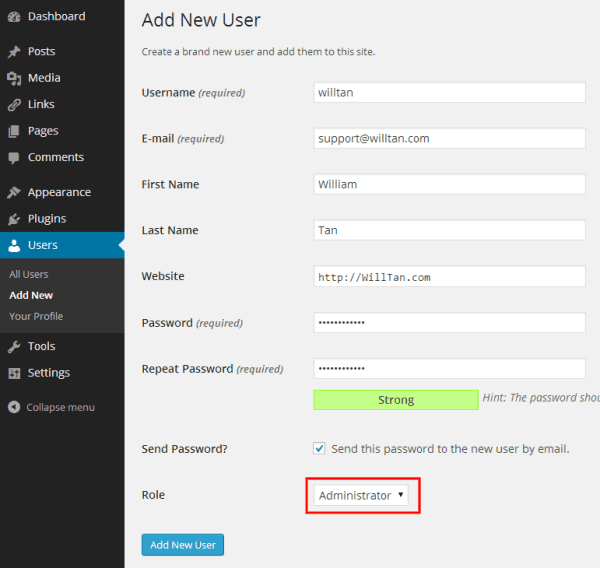Screen dimensions: 600x568
Task: Open the Tools menu label
Action: [x=42, y=346]
